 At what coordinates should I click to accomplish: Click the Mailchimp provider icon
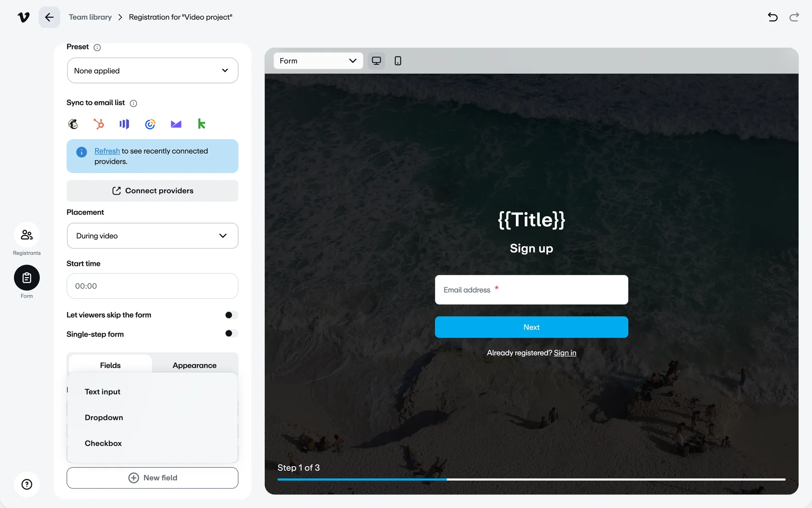click(73, 124)
